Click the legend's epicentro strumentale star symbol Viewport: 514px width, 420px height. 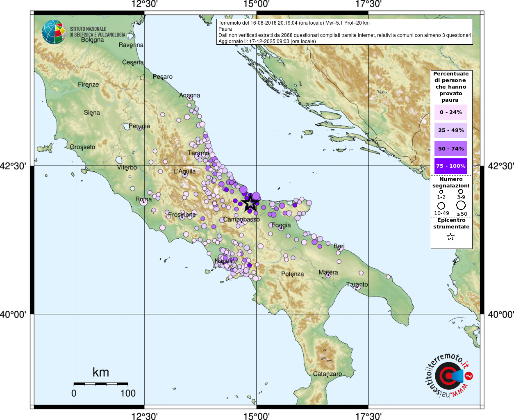(x=450, y=237)
